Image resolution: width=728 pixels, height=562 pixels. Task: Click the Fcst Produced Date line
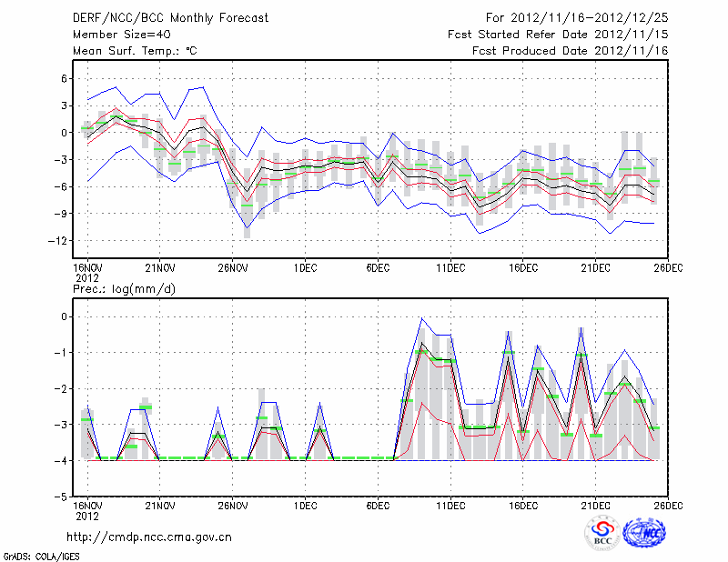[x=570, y=51]
